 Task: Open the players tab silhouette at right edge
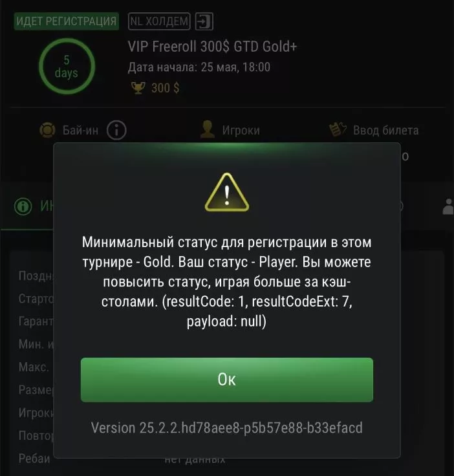tap(448, 206)
